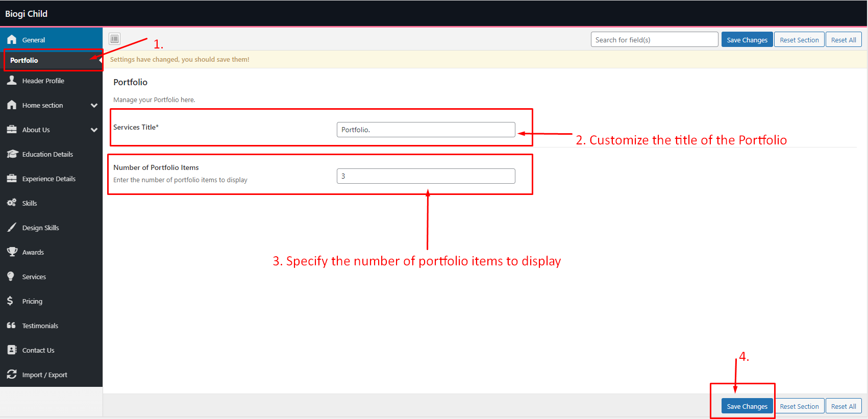Viewport: 868px width, 419px height.
Task: Select the Portfolio menu item
Action: tap(24, 60)
